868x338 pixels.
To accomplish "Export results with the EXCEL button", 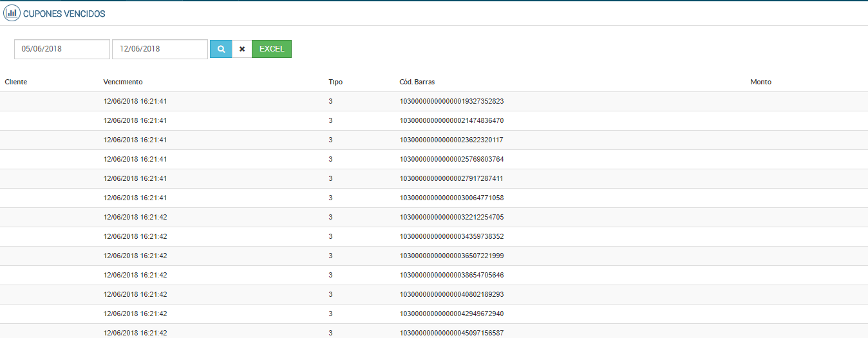I will click(272, 49).
